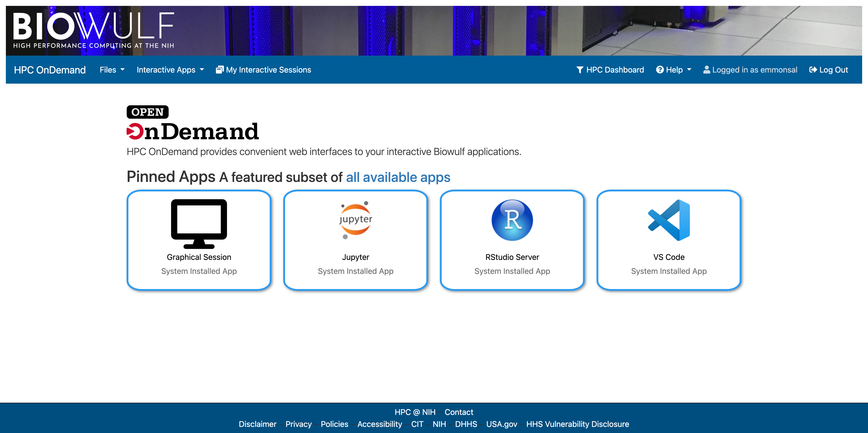Open HHS Vulnerability Disclosure link

tap(578, 424)
